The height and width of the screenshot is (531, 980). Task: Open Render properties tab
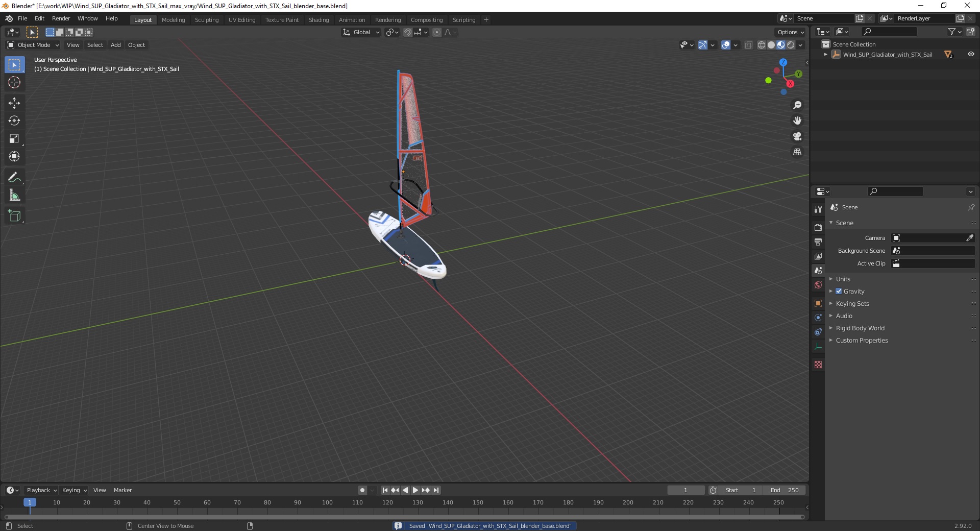[x=818, y=228]
